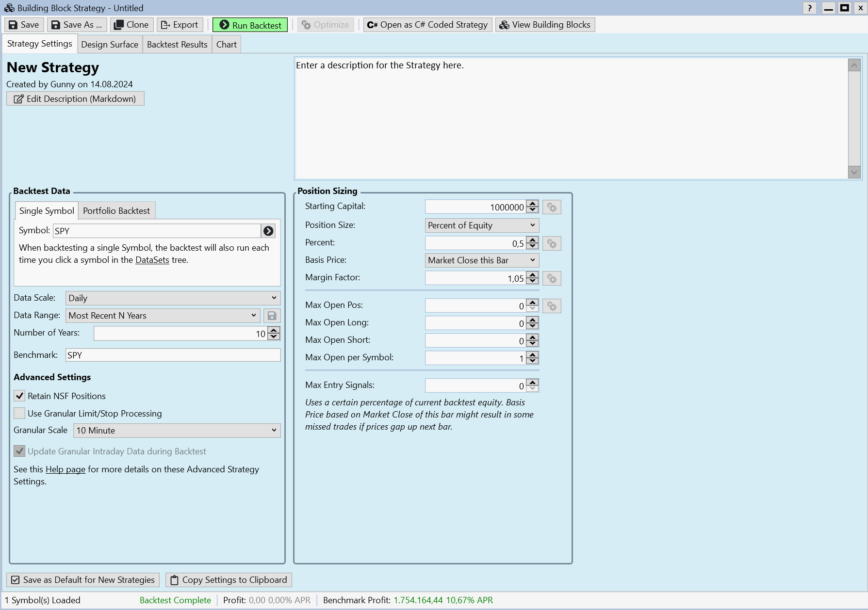Decrease Percent with down arrow
This screenshot has width=868, height=610.
(533, 247)
